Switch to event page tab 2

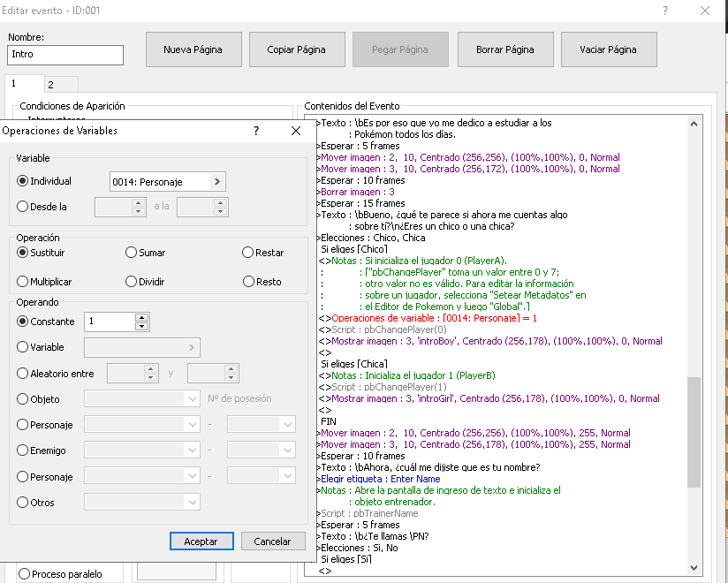[50, 85]
